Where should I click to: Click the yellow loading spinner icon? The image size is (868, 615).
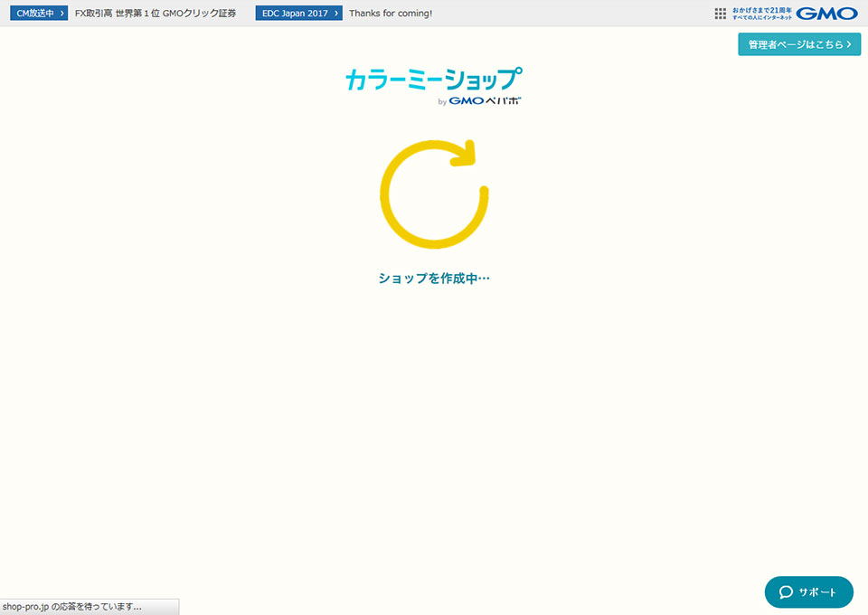pos(434,193)
